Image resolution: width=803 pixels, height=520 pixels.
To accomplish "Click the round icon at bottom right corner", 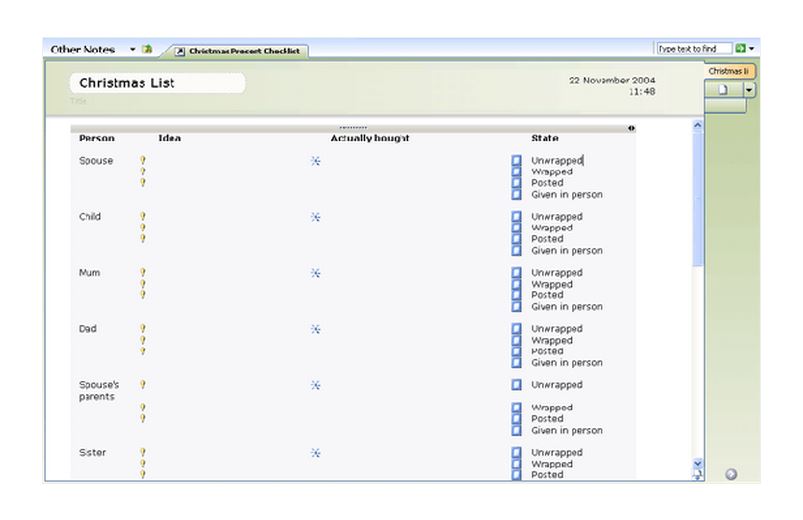I will click(x=731, y=474).
